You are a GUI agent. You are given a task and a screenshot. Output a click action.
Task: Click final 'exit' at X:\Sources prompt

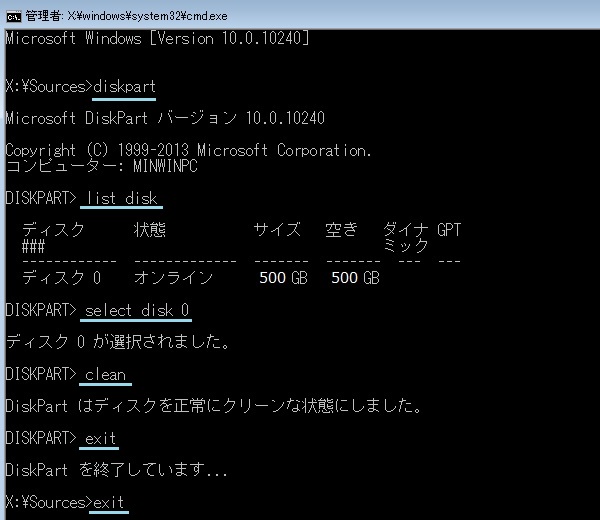(x=108, y=502)
